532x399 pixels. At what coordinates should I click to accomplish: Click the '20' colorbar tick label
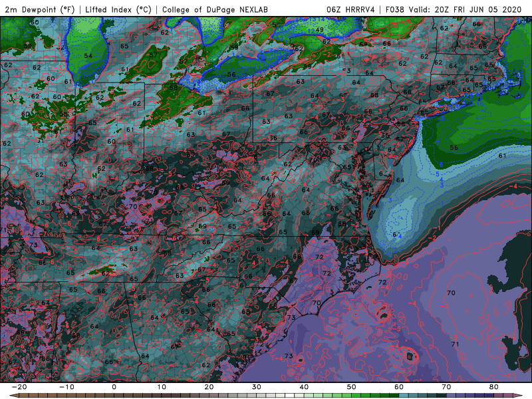coord(209,387)
